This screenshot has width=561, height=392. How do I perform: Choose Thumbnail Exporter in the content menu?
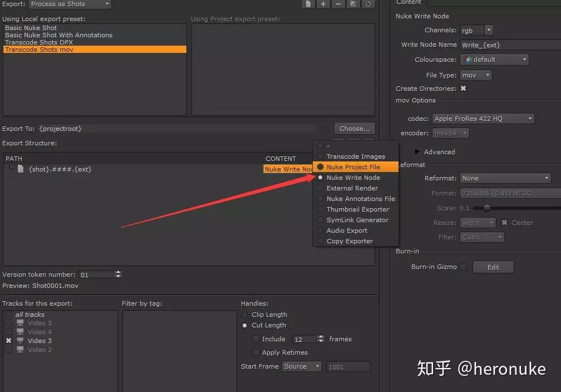(357, 209)
